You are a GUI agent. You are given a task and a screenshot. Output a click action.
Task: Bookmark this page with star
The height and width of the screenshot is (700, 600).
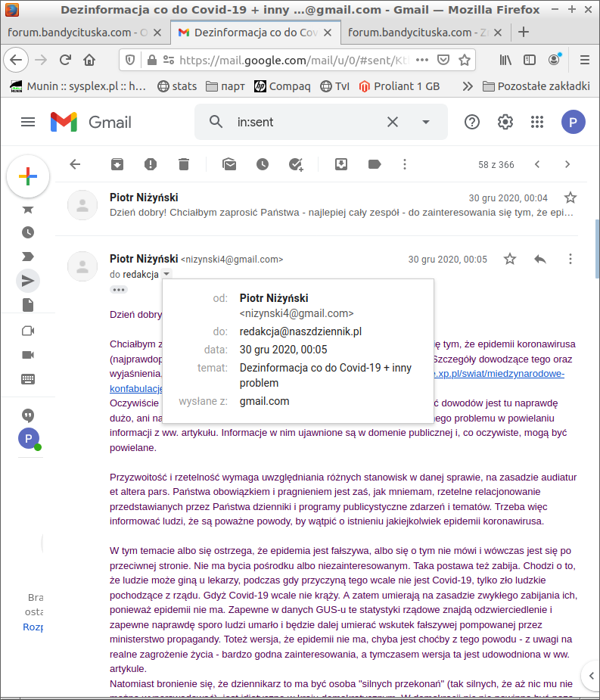[x=465, y=60]
